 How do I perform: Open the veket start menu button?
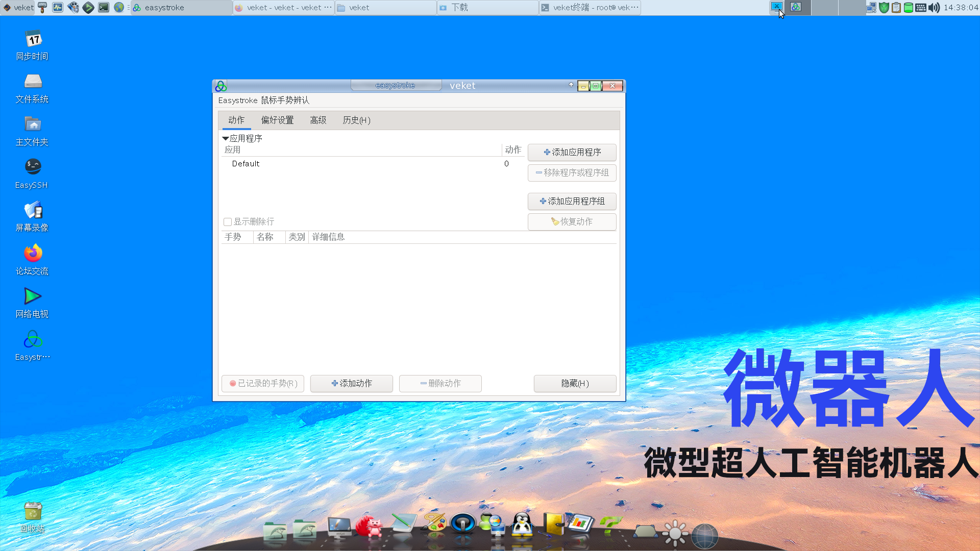(x=18, y=7)
